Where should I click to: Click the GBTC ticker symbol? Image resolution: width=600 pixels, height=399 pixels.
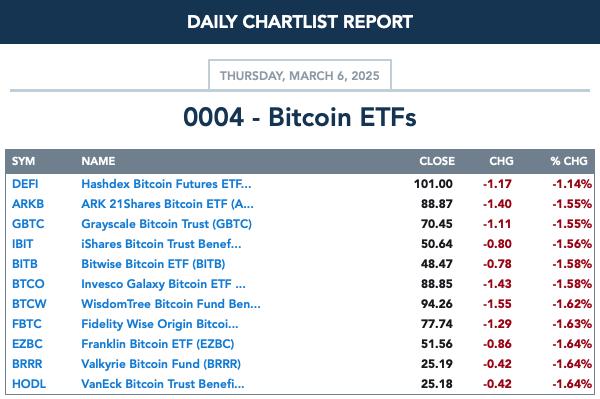tap(28, 224)
